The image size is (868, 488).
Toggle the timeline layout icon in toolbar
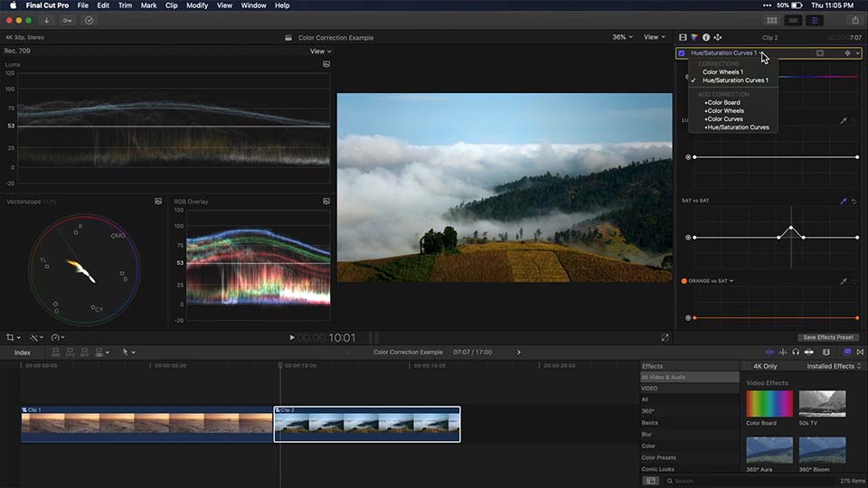[x=793, y=21]
